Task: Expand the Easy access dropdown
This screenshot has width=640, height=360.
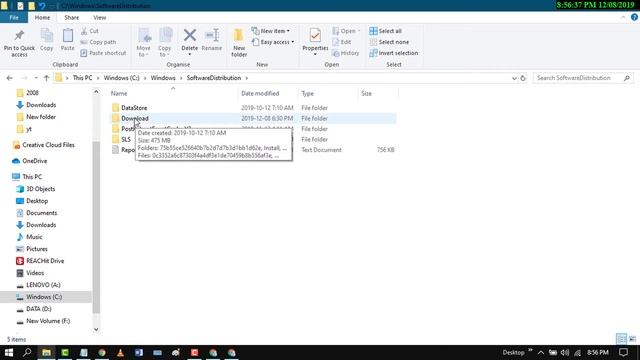Action: point(273,42)
